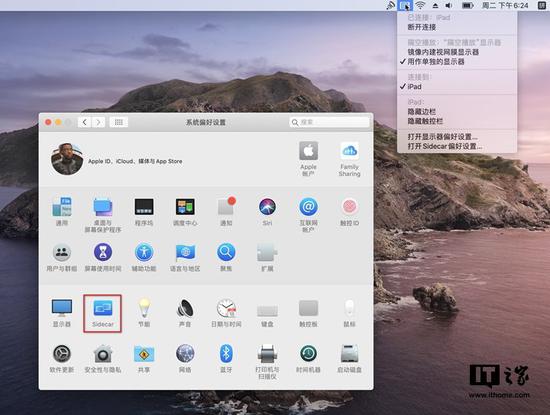Select 打开显示器偏好设置 menu item
Image resolution: width=550 pixels, height=415 pixels.
click(457, 136)
